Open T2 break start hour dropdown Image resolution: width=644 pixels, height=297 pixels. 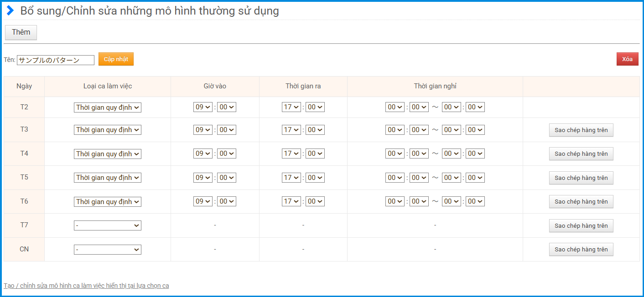coord(395,108)
